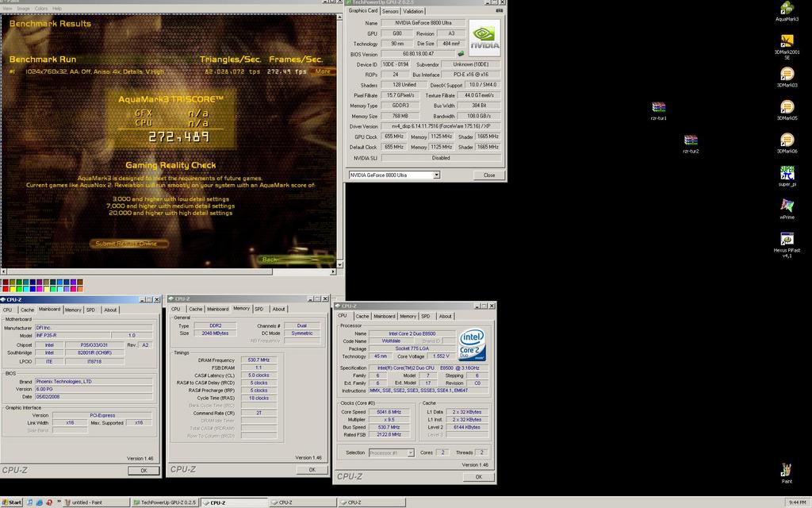812x508 pixels.
Task: Click the BIOS Version field 60.80.18.00.47
Action: pos(418,54)
